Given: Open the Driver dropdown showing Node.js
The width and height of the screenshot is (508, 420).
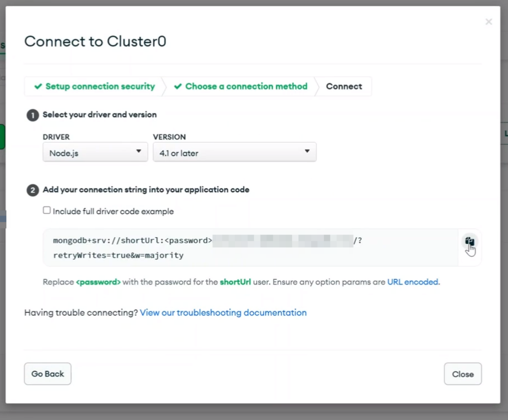Looking at the screenshot, I should 95,152.
